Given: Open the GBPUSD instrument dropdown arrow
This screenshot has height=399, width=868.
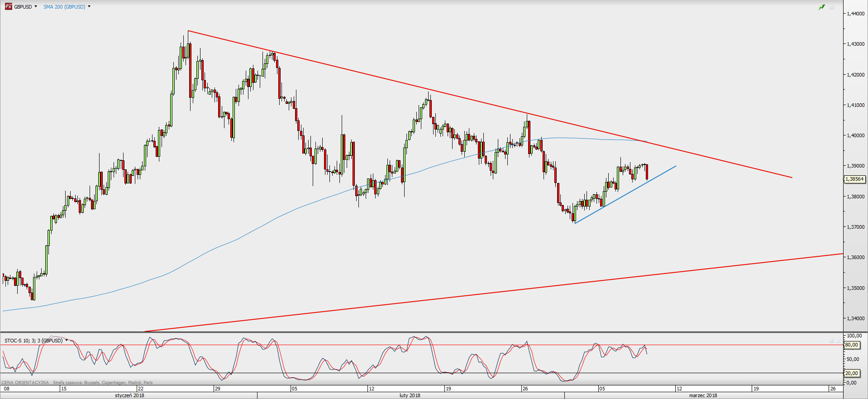Looking at the screenshot, I should tap(36, 6).
